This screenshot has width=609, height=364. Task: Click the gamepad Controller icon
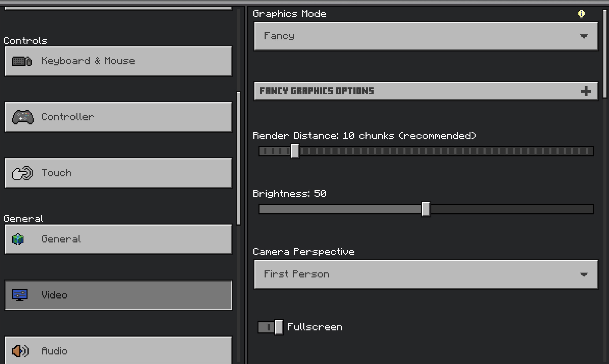(23, 117)
